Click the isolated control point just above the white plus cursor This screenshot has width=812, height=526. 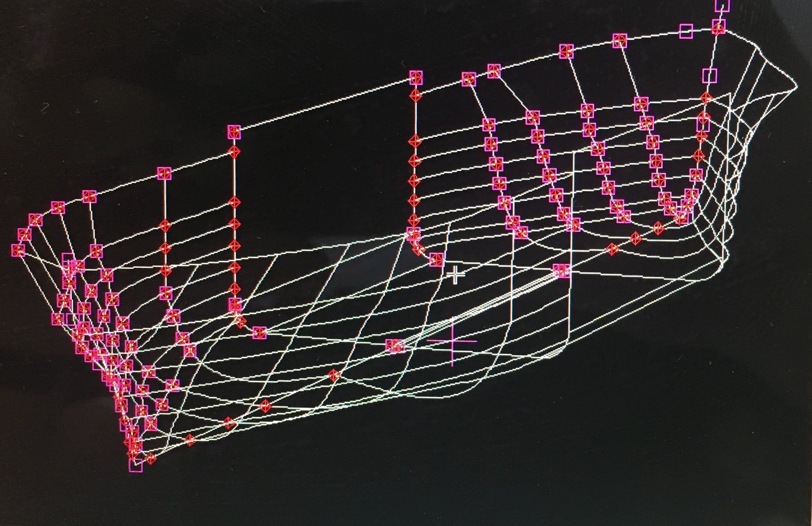tap(436, 259)
